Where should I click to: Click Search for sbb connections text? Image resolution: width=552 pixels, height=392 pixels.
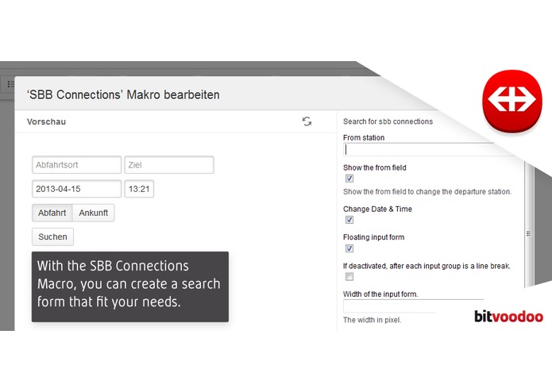point(388,121)
